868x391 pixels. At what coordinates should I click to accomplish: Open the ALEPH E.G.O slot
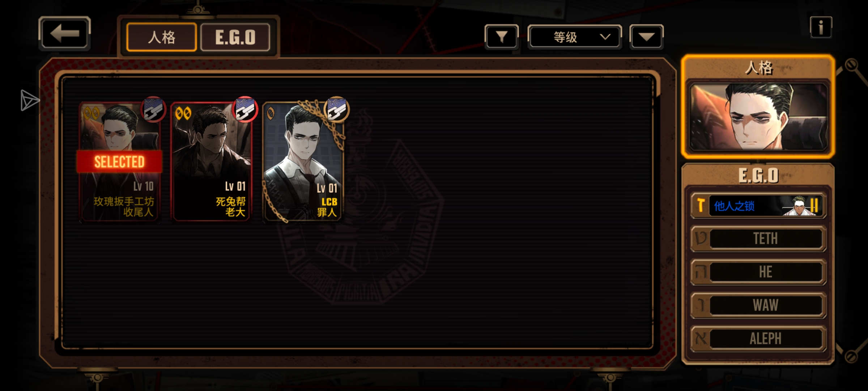point(758,339)
